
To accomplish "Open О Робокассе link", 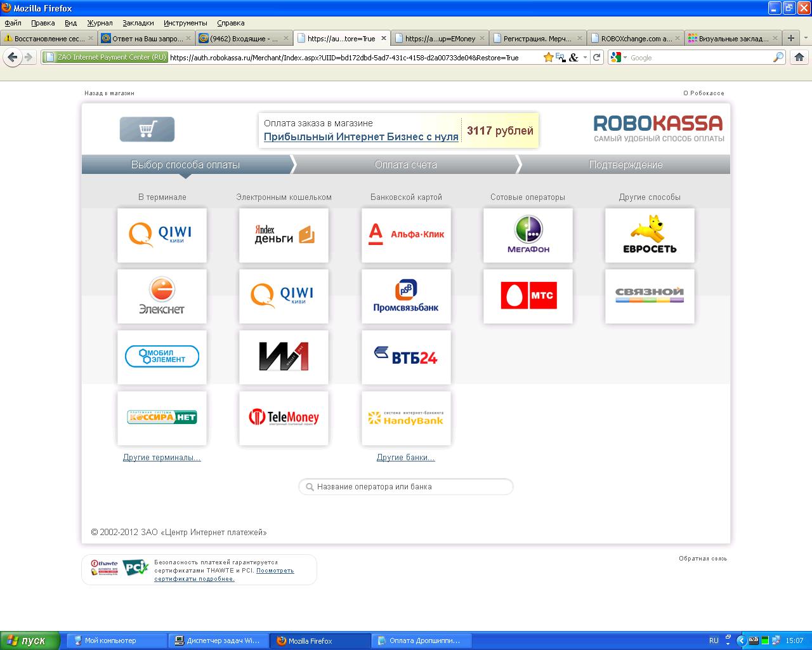I will [x=704, y=93].
